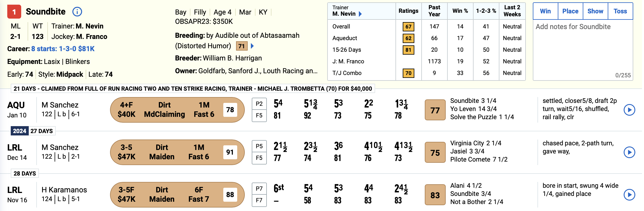Open the 4+F $40K MdClaiming race pill
This screenshot has width=644, height=211.
[x=177, y=110]
